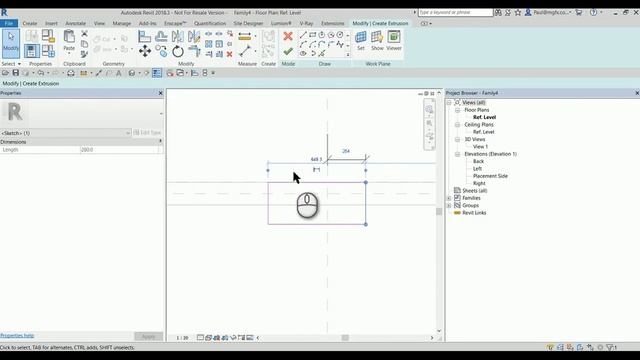Collapse the Ceiling Plans node
This screenshot has height=360, width=640.
(x=458, y=124)
